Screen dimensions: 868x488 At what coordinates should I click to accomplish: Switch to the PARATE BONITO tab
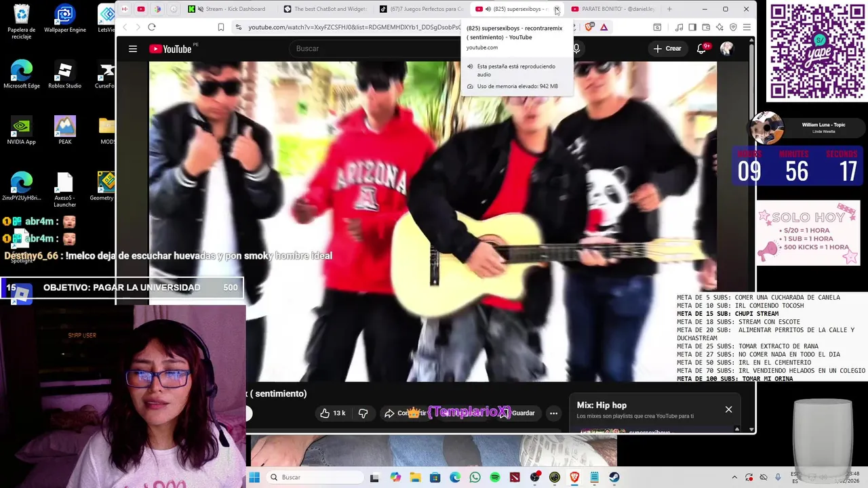pyautogui.click(x=614, y=9)
